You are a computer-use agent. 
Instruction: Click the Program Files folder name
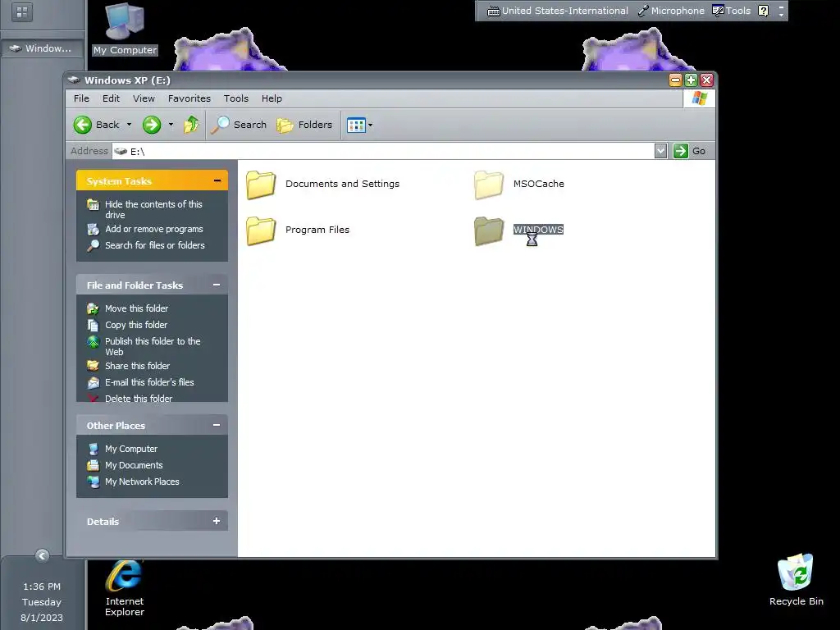click(x=317, y=230)
